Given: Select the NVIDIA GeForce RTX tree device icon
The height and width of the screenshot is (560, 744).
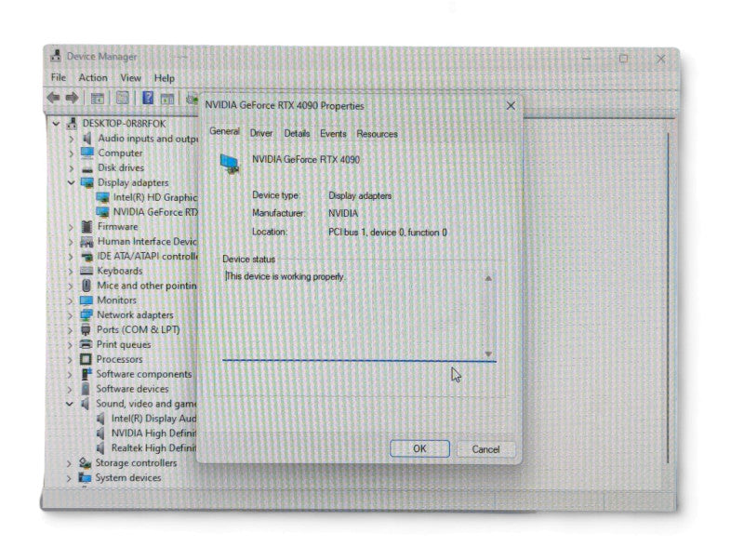Looking at the screenshot, I should 102,212.
